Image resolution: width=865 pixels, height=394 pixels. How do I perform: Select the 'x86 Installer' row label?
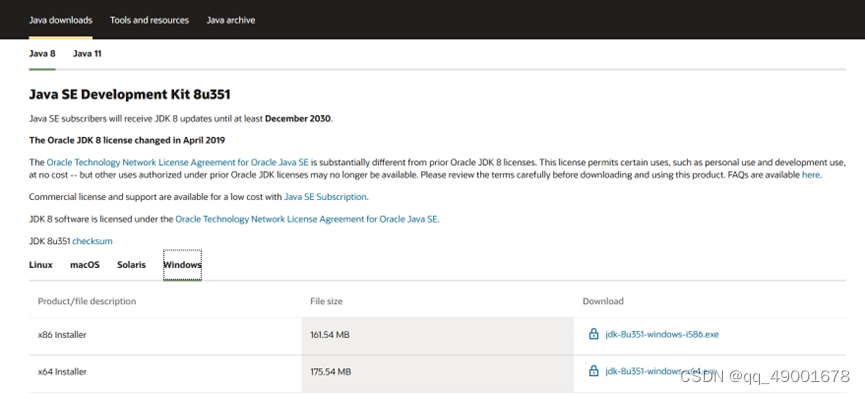[62, 334]
